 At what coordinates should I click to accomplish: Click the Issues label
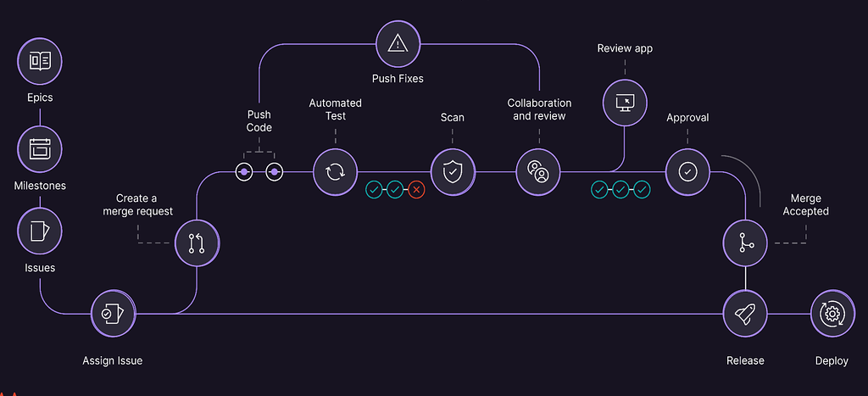[x=40, y=268]
